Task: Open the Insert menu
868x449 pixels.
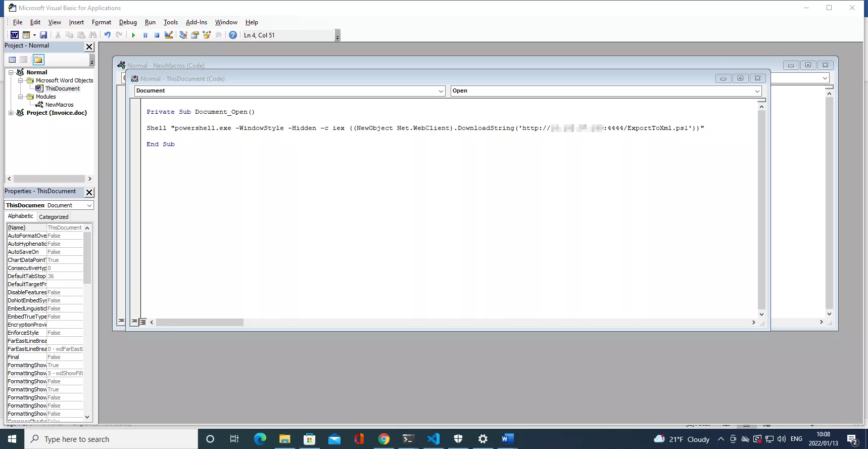Action: pyautogui.click(x=76, y=22)
